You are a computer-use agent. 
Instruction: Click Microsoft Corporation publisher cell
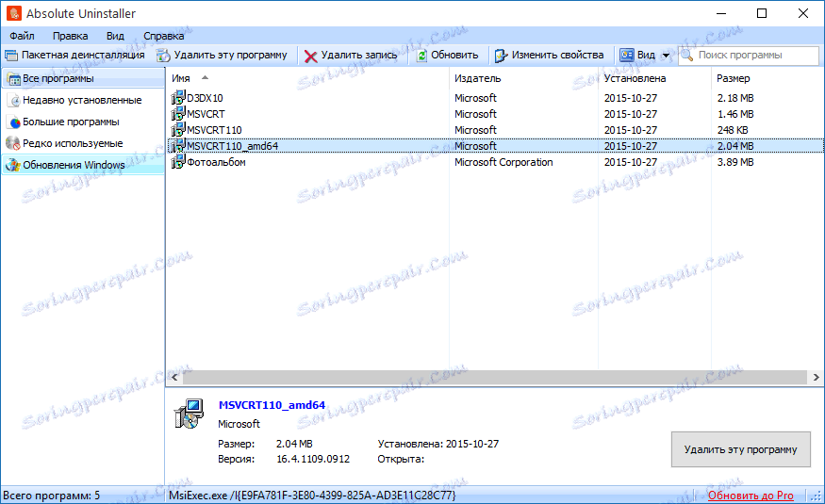click(x=503, y=162)
